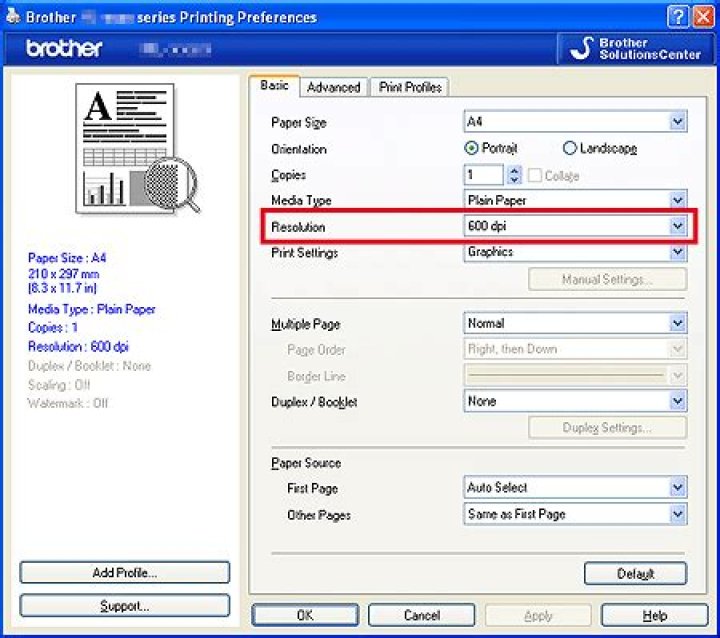This screenshot has height=638, width=720.
Task: Open the Multiple Page dropdown
Action: coord(575,323)
